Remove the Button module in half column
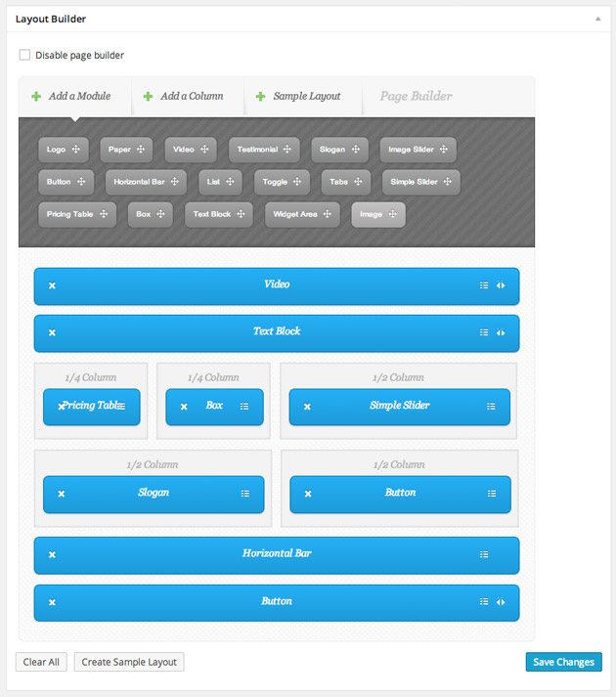Viewport: 616px width, 697px height. pyautogui.click(x=308, y=494)
